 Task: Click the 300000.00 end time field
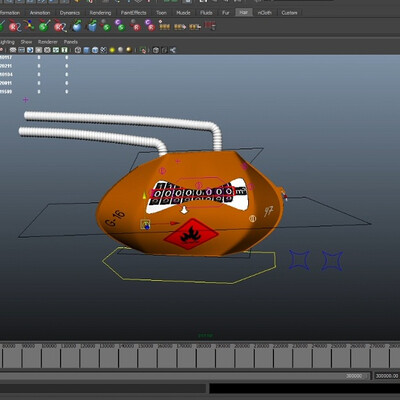pyautogui.click(x=387, y=376)
